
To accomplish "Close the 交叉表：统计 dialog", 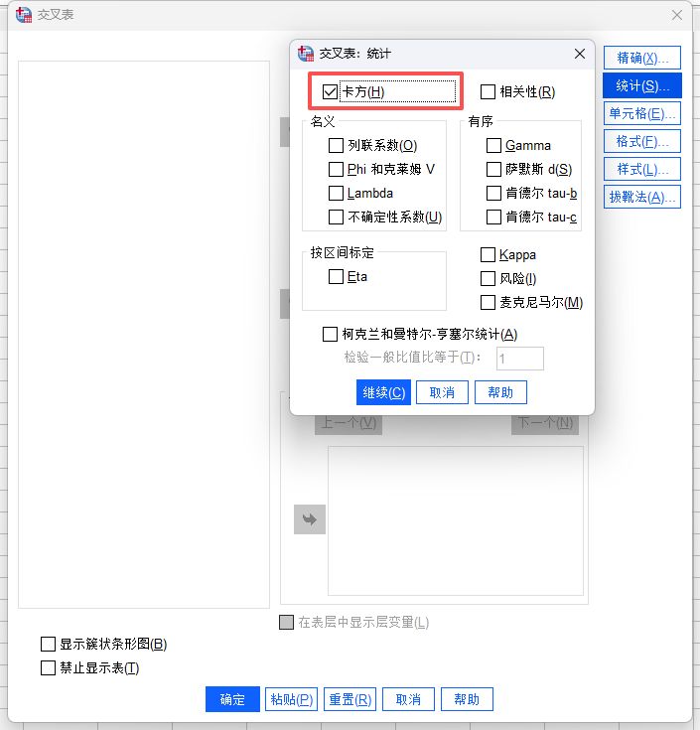I will (579, 55).
